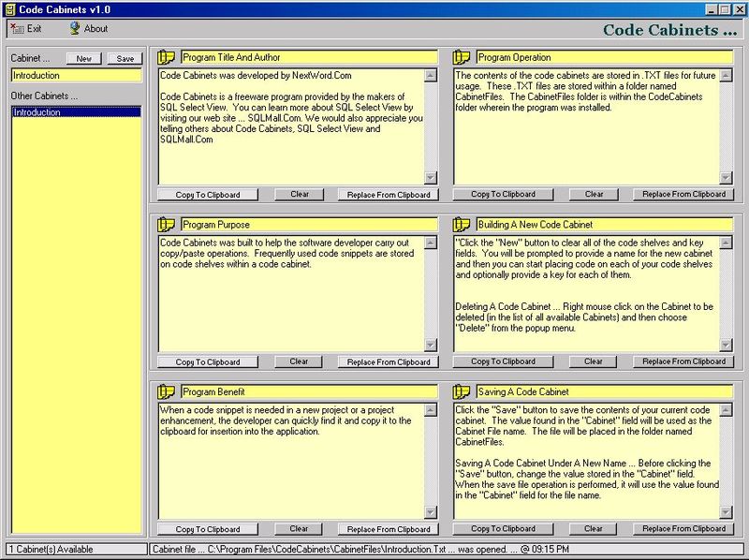
Task: Edit the Building A New Code Cabinet key field
Action: tap(605, 225)
